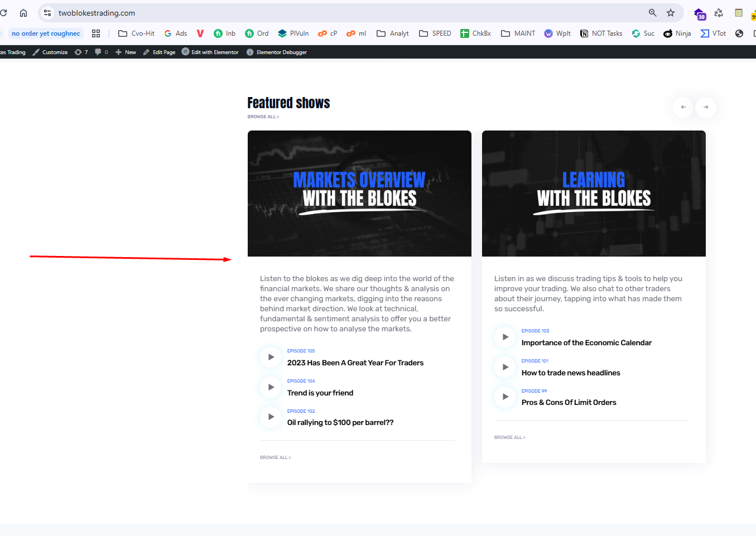Play episode Trend is your friend
The image size is (756, 536).
pyautogui.click(x=271, y=387)
